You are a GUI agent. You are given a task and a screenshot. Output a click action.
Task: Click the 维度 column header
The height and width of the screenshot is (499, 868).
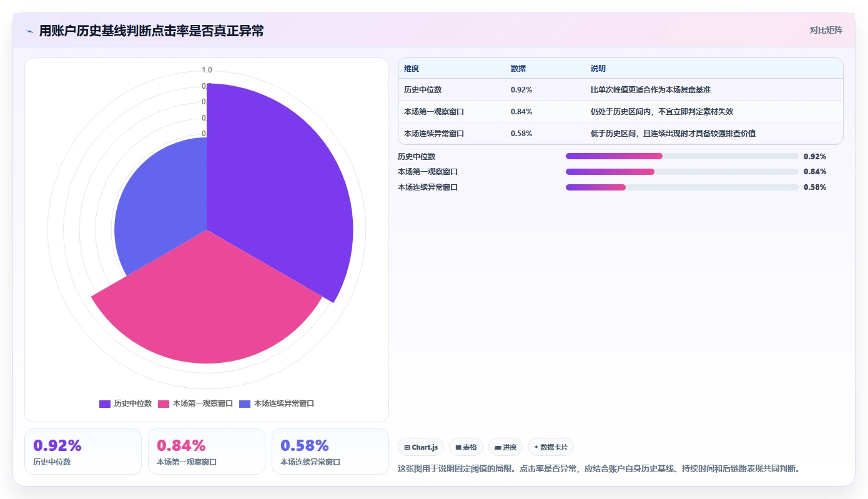coord(412,69)
